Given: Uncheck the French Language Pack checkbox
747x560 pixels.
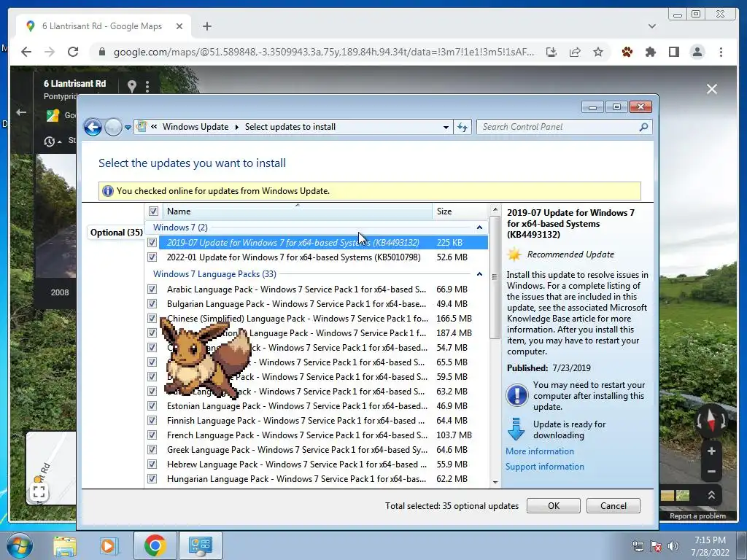Looking at the screenshot, I should click(152, 435).
